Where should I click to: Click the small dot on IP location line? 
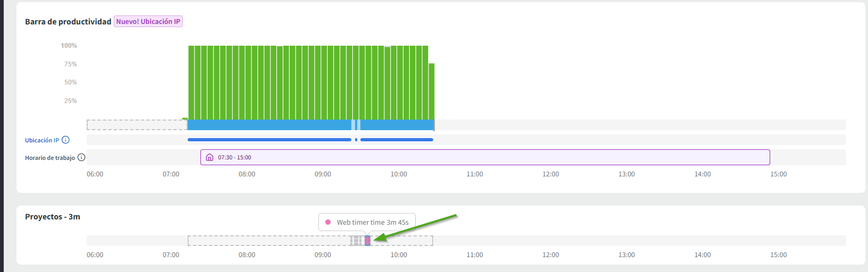(x=356, y=140)
